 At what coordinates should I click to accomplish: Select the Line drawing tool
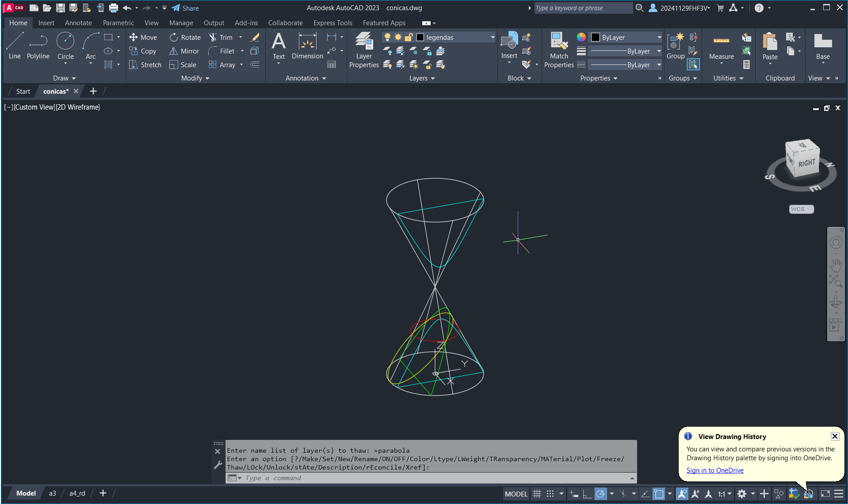click(15, 45)
